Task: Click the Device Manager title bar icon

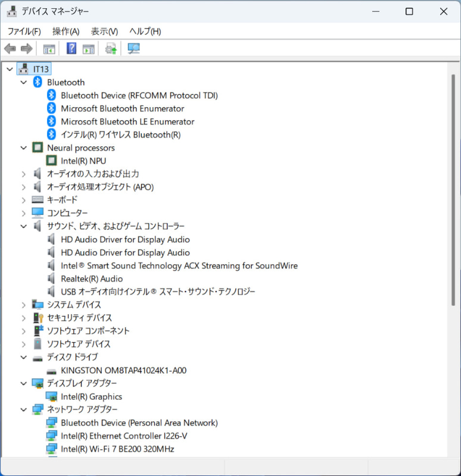Action: click(x=12, y=11)
